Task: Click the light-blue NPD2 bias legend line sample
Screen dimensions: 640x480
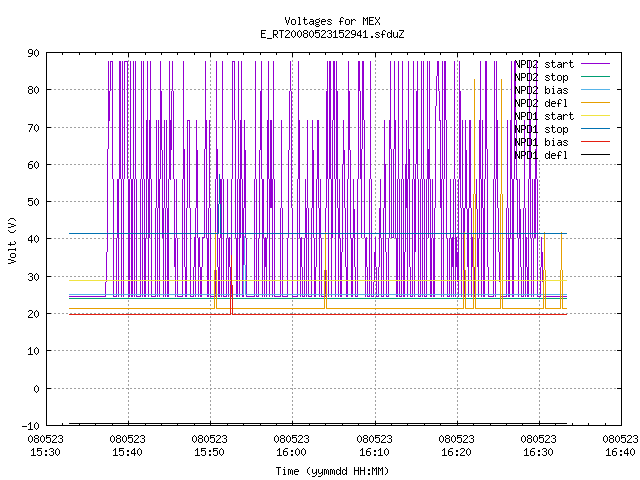Action: pos(595,89)
